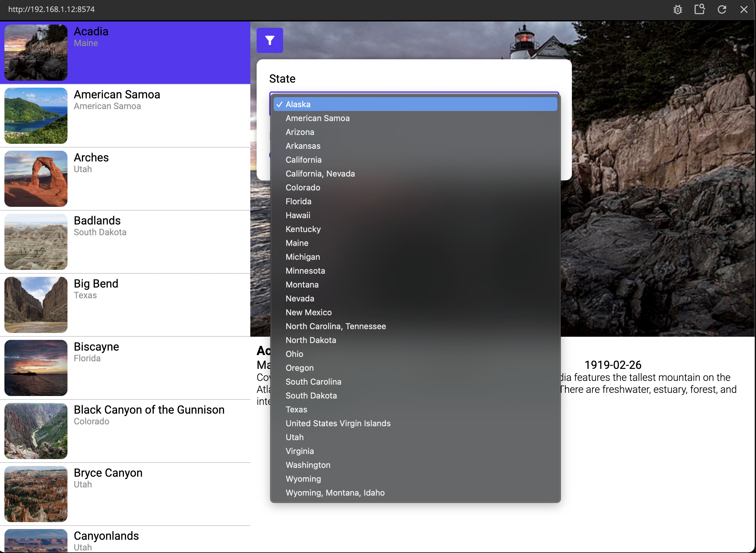The width and height of the screenshot is (756, 553).
Task: Choose the Nevada option
Action: coord(415,299)
